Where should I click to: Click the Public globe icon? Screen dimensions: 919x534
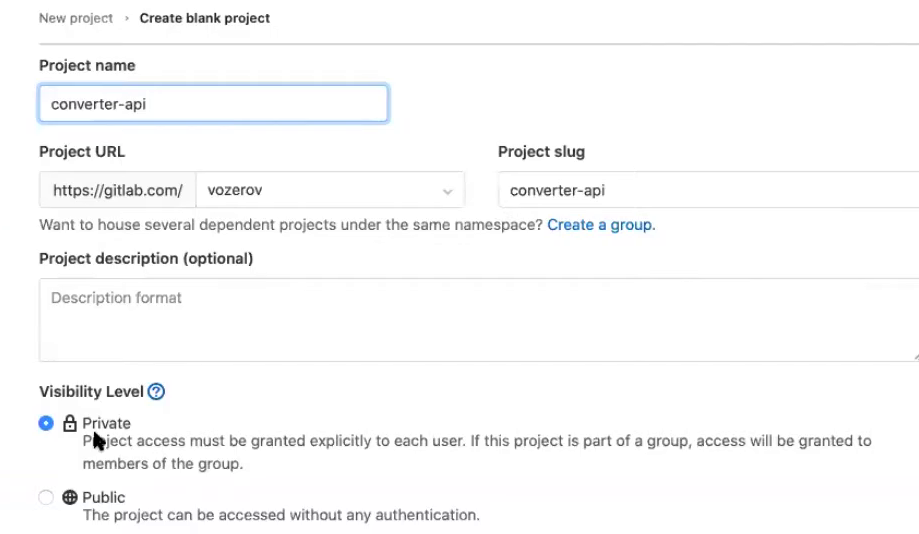point(70,497)
